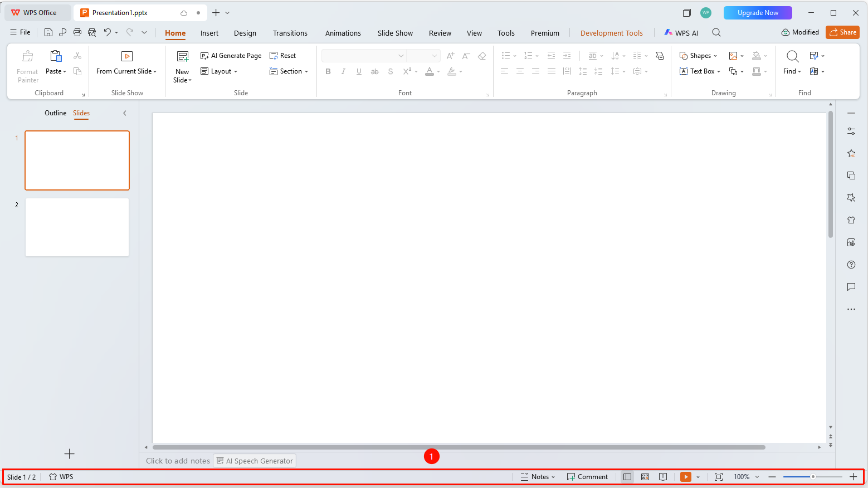Open the Shapes dropdown

[x=699, y=56]
